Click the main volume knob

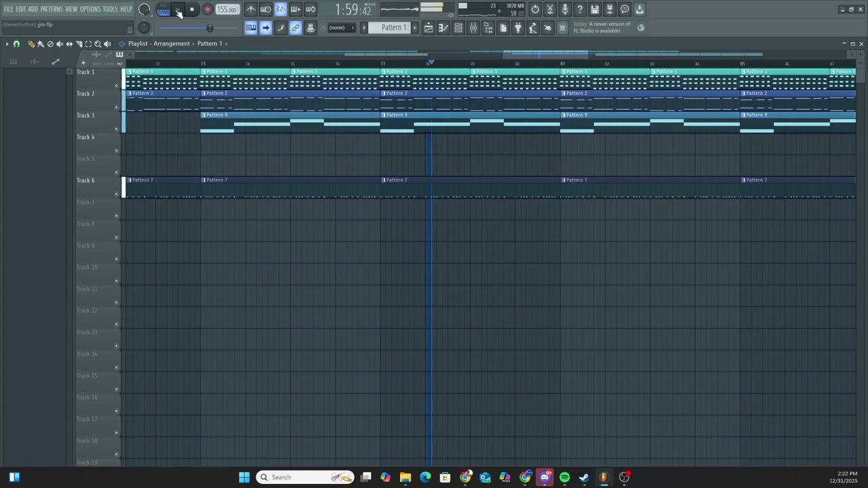point(144,9)
